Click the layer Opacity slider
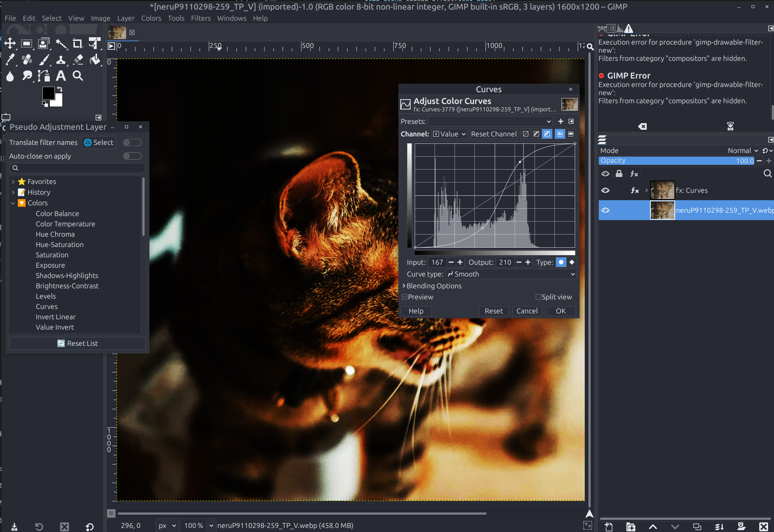 (x=677, y=160)
